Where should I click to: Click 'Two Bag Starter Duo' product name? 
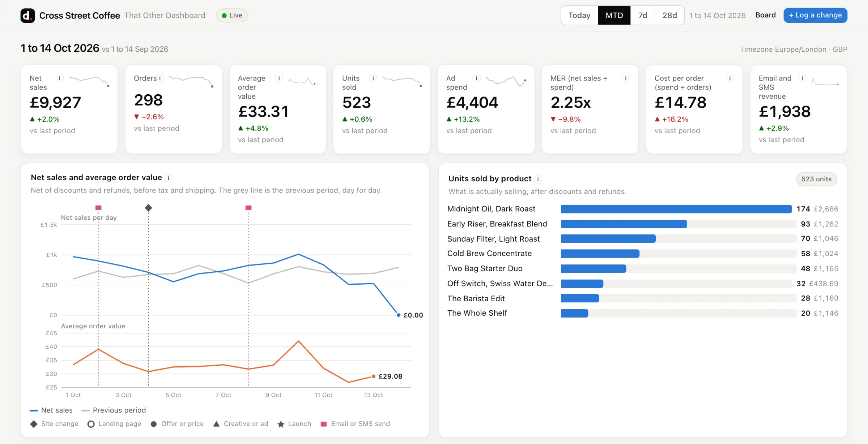485,268
